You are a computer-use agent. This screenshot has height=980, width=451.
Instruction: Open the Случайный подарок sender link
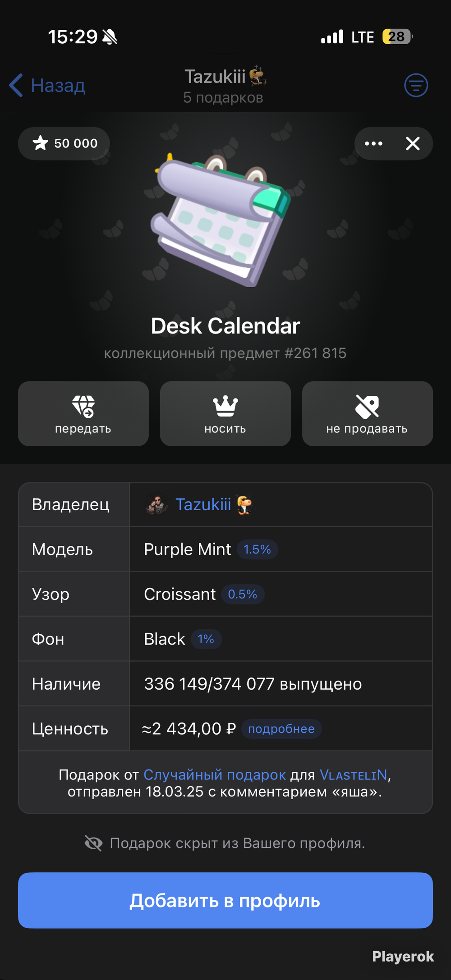tap(215, 775)
